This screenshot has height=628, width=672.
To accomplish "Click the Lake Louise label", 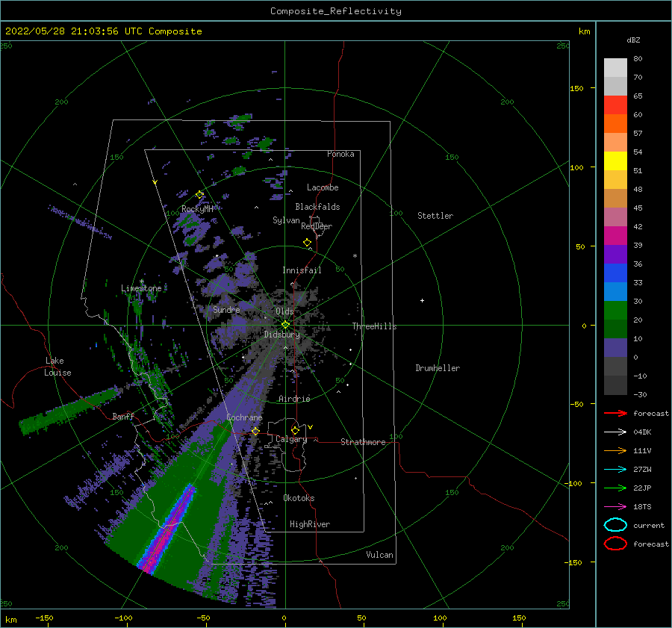I will pos(57,367).
